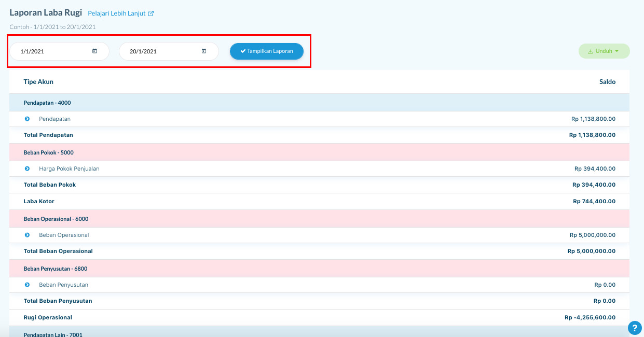The image size is (644, 337).
Task: Select the Beban Pokok - 5000 section header
Action: pyautogui.click(x=319, y=152)
